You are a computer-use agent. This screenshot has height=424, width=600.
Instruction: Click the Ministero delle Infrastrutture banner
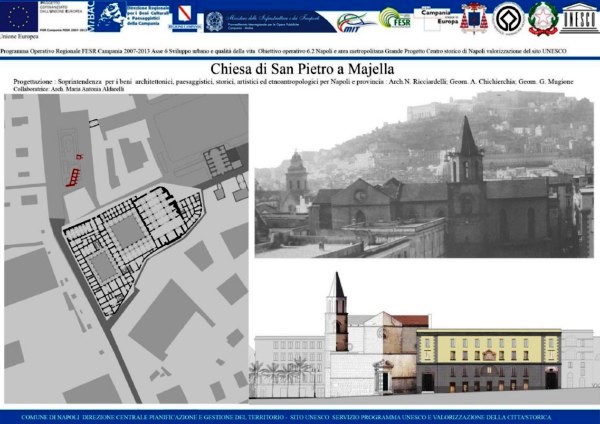(269, 21)
